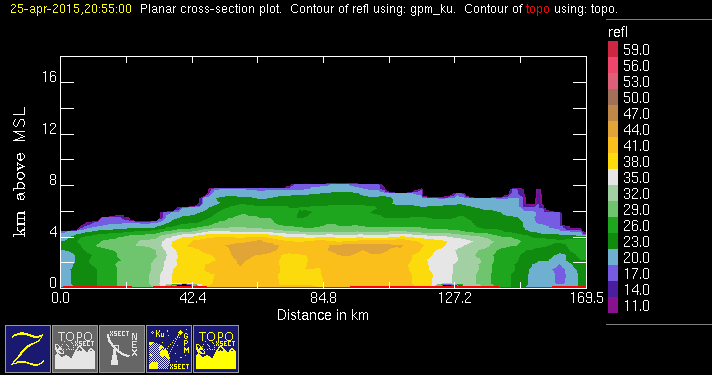Activate the gray NEX XSECT radar dish icon
This screenshot has width=712, height=375.
coord(122,349)
